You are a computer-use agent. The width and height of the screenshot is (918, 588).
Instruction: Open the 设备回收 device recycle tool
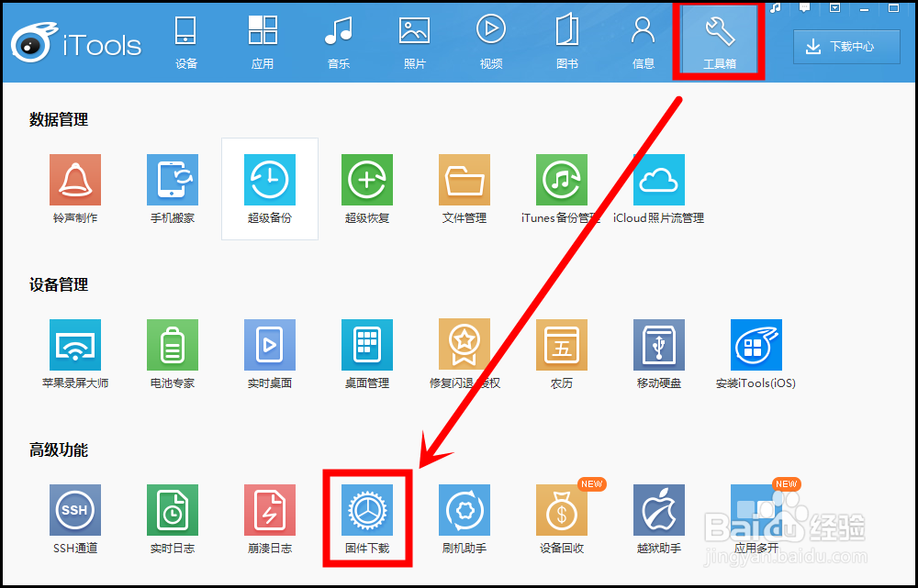(x=562, y=510)
